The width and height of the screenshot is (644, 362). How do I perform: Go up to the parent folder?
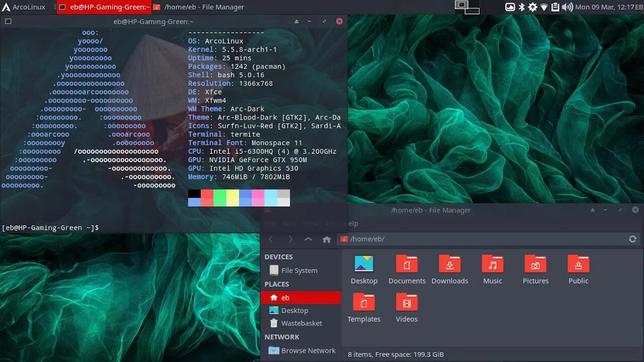tap(308, 239)
